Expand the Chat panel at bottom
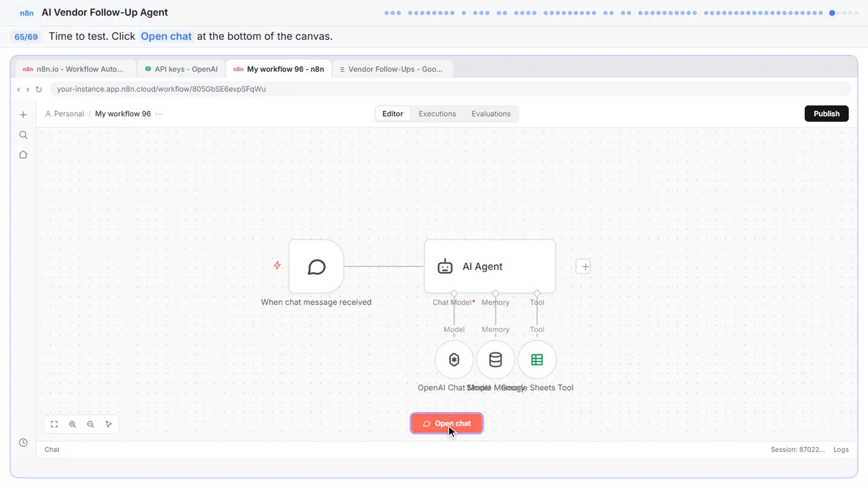This screenshot has width=868, height=488. coord(52,449)
